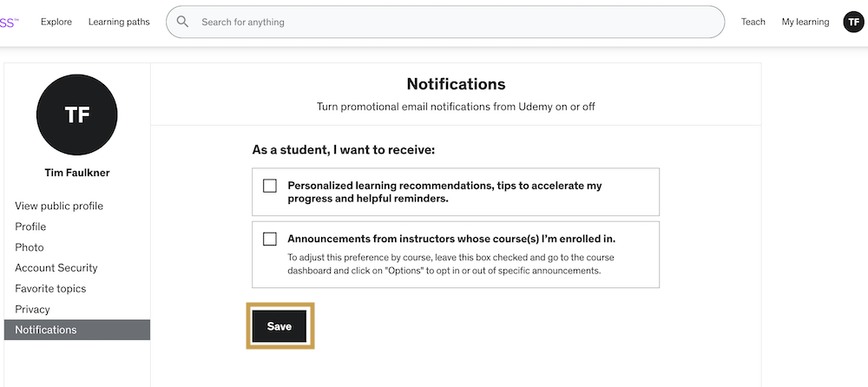
Task: Click the Udemy Business logo
Action: click(9, 22)
